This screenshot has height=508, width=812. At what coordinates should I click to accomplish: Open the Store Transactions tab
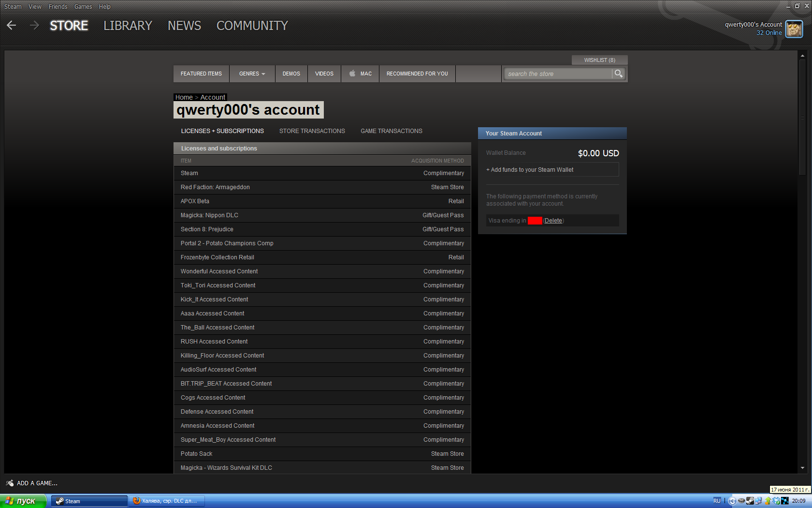click(x=312, y=131)
